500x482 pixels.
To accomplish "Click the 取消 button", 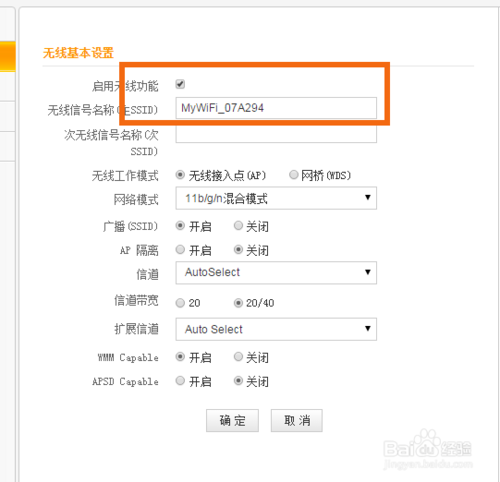I will (x=297, y=420).
